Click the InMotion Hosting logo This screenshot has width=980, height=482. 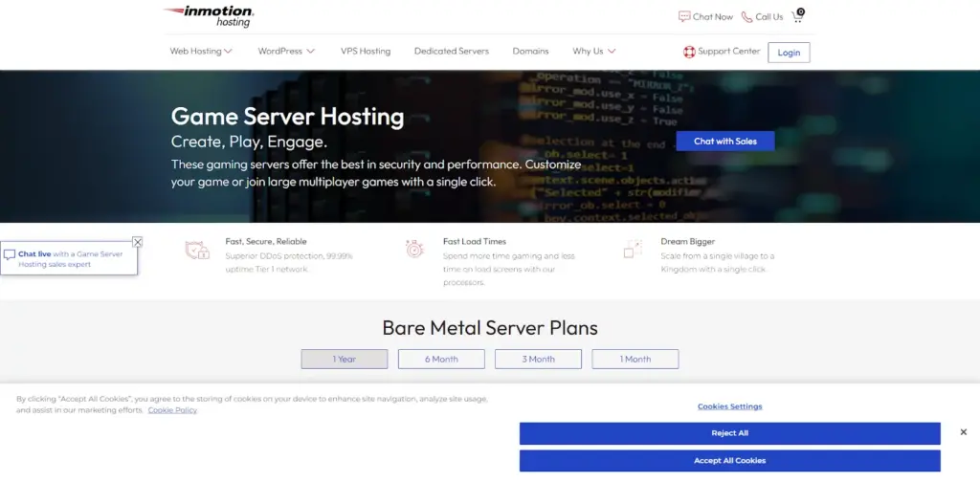coord(208,16)
